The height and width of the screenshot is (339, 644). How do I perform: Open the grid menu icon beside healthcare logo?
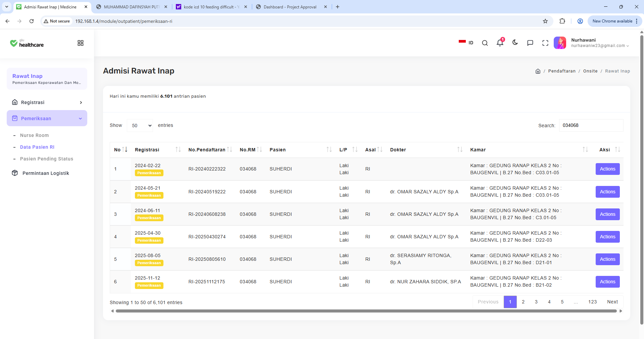click(81, 43)
